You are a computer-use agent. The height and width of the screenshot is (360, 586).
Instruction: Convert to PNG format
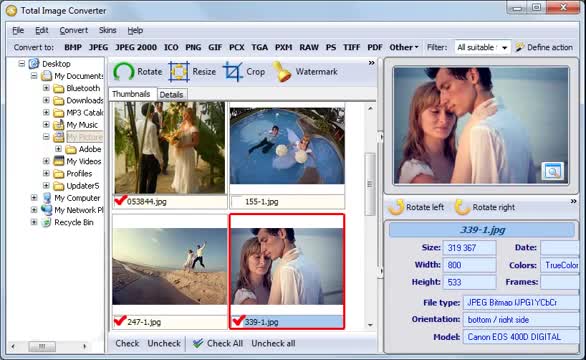pyautogui.click(x=193, y=47)
